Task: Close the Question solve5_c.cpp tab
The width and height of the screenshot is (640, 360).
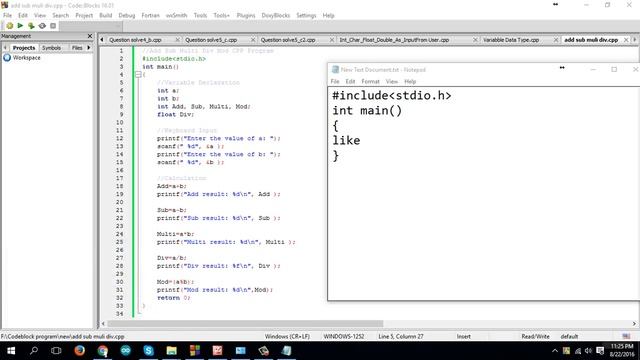Action: point(253,40)
